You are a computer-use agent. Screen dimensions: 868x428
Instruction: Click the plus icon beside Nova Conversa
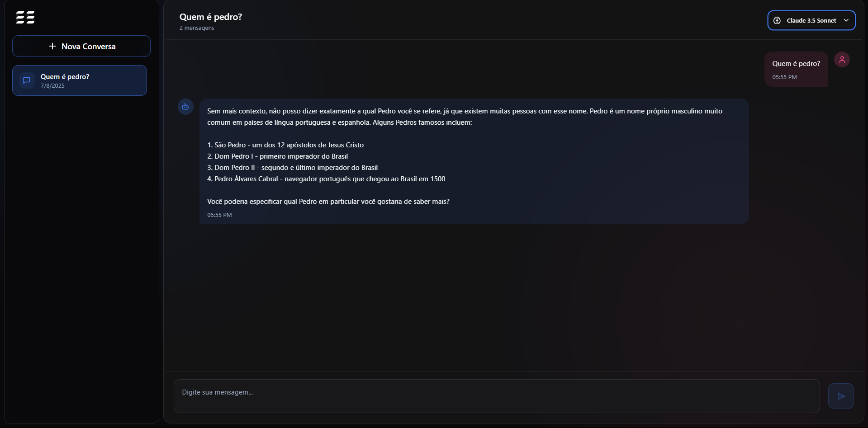click(52, 46)
